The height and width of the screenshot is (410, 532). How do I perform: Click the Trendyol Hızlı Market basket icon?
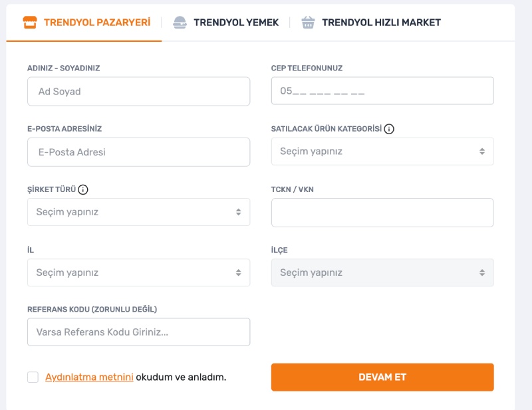pos(308,23)
